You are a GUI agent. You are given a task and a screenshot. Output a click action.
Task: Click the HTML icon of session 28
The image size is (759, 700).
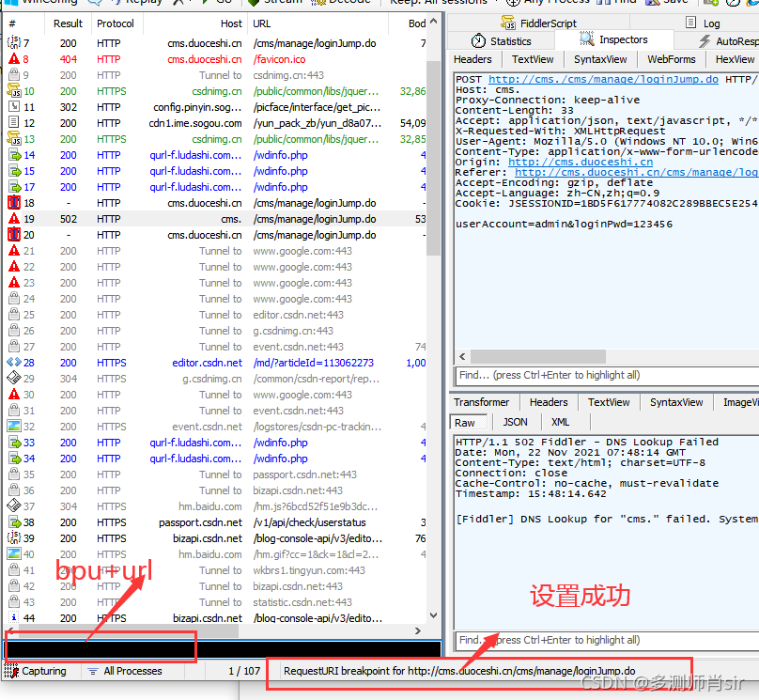(x=14, y=362)
